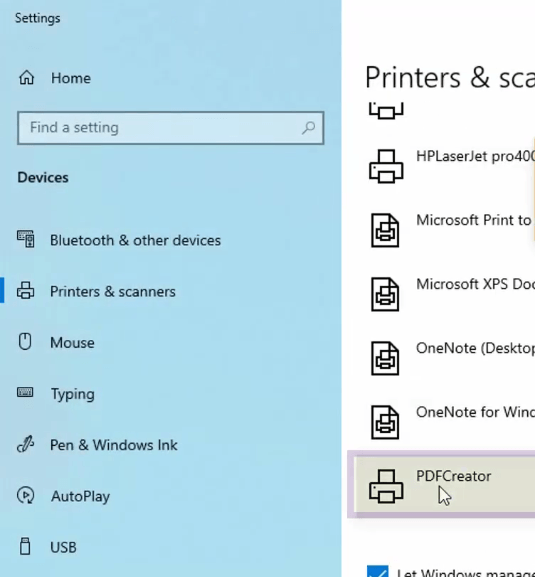Open Pen & Windows Ink settings
Image resolution: width=535 pixels, height=577 pixels.
pyautogui.click(x=114, y=445)
